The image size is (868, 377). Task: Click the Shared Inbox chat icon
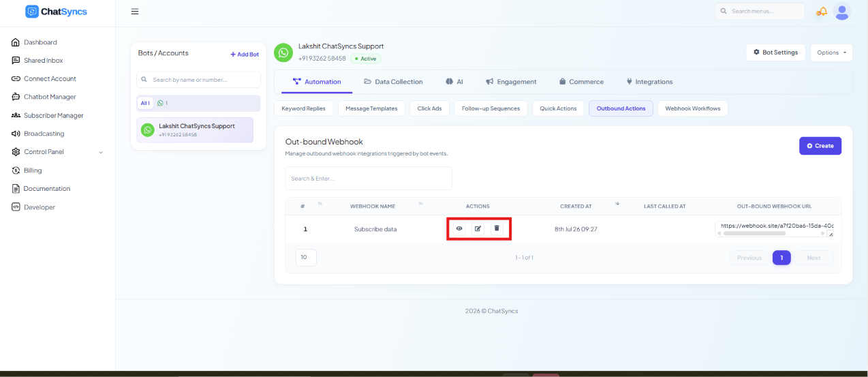coord(16,61)
